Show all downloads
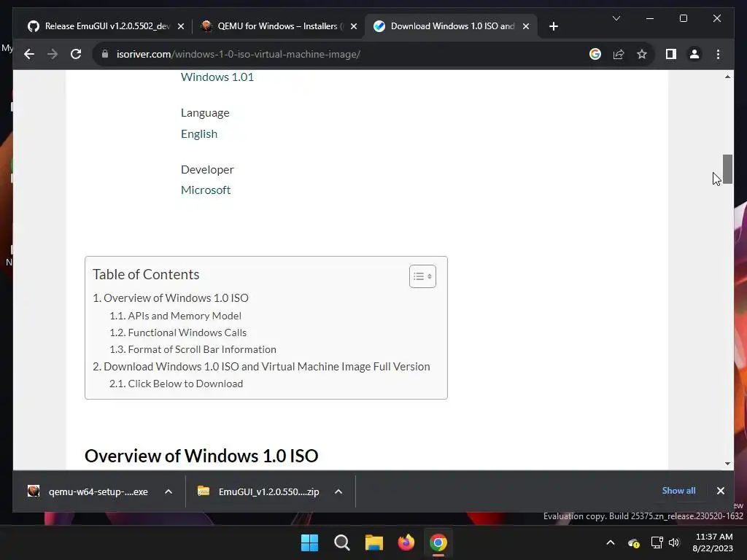The height and width of the screenshot is (560, 747). pyautogui.click(x=678, y=491)
